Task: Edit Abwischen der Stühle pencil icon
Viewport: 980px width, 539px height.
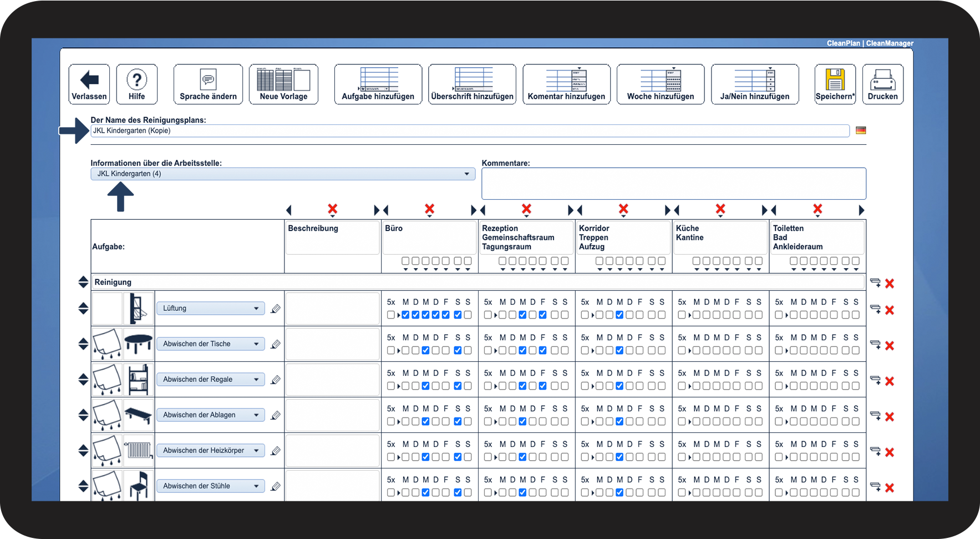Action: click(275, 486)
